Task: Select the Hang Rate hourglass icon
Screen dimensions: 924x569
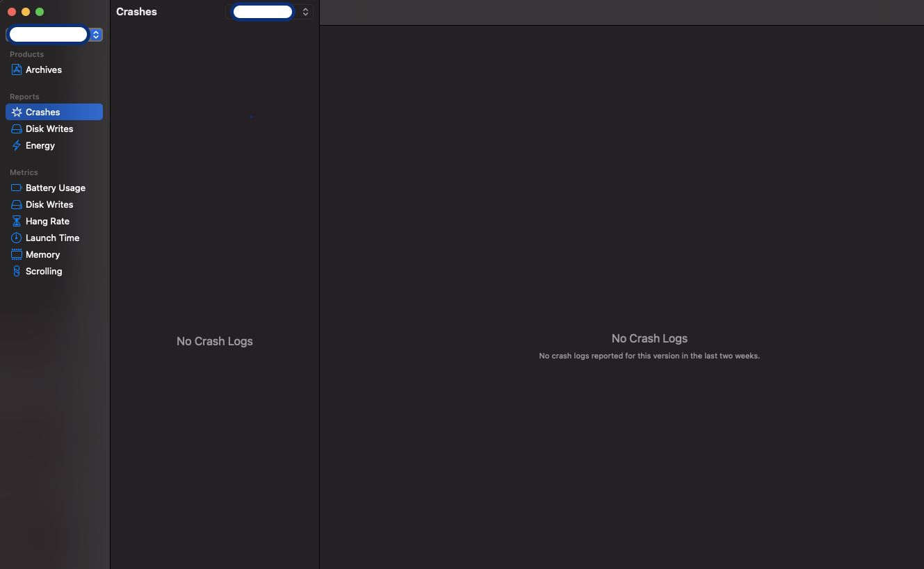Action: pyautogui.click(x=17, y=221)
